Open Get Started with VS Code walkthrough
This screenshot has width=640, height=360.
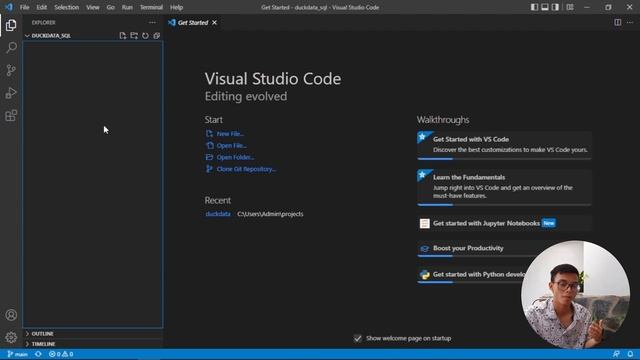504,145
